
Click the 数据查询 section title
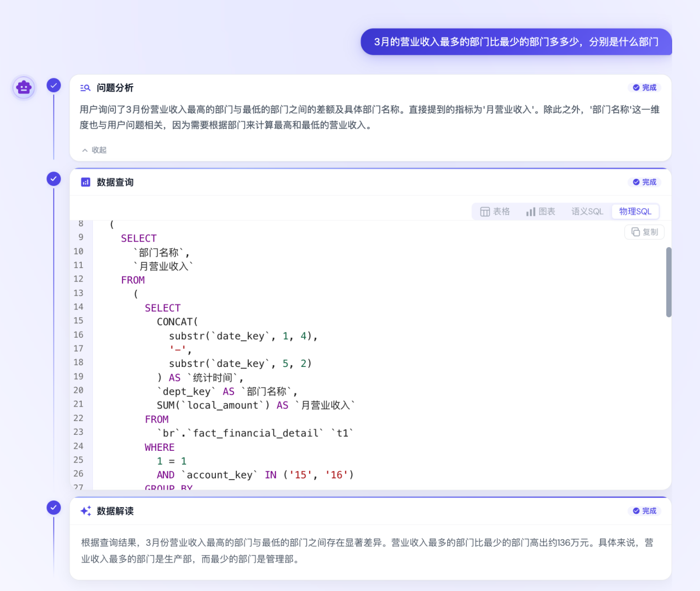(x=115, y=182)
